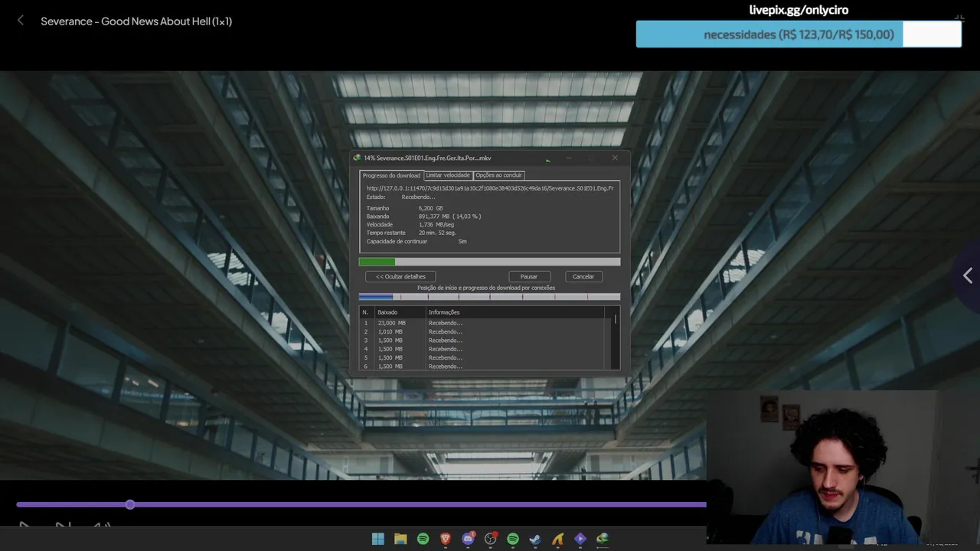The image size is (980, 551).
Task: Open Brave browser from the taskbar
Action: click(x=445, y=539)
